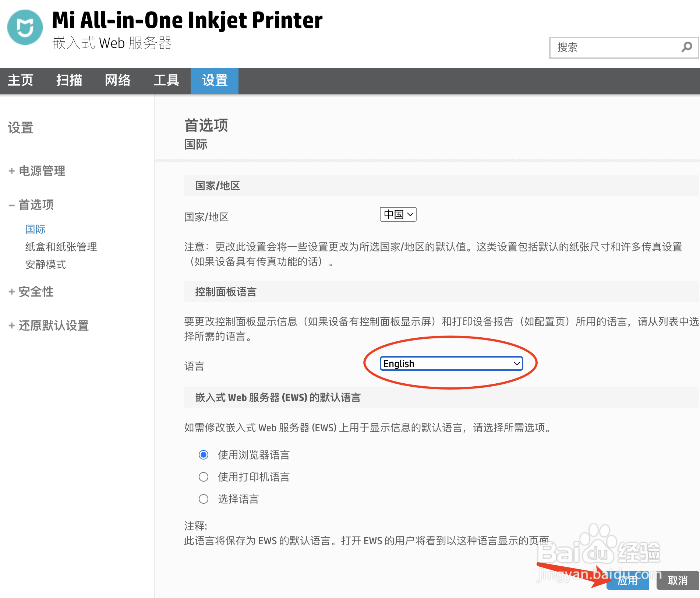Open the 主页 tab

point(21,80)
